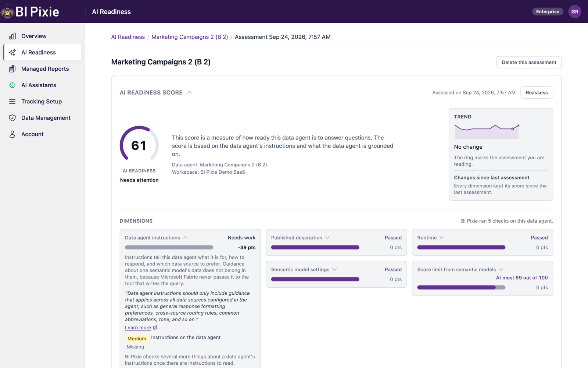Open AI Assistants in the sidebar
This screenshot has height=368, width=588.
click(x=43, y=85)
